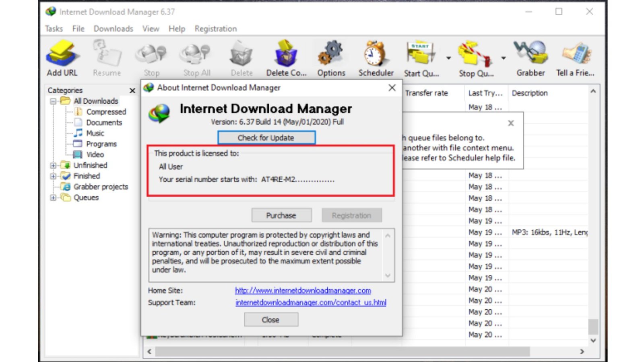The image size is (644, 362).
Task: Collapse the All Downloads tree node
Action: pos(53,101)
